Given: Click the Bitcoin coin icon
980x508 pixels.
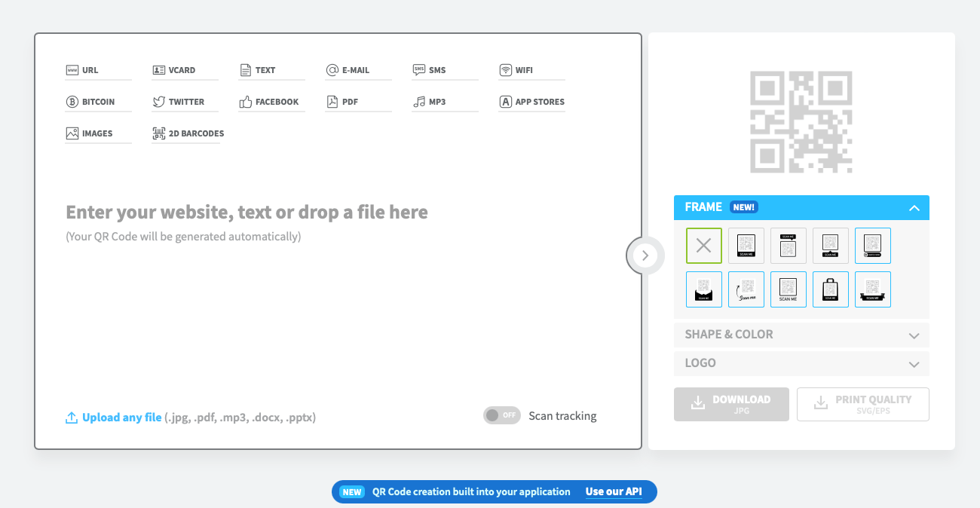Looking at the screenshot, I should click(x=72, y=102).
